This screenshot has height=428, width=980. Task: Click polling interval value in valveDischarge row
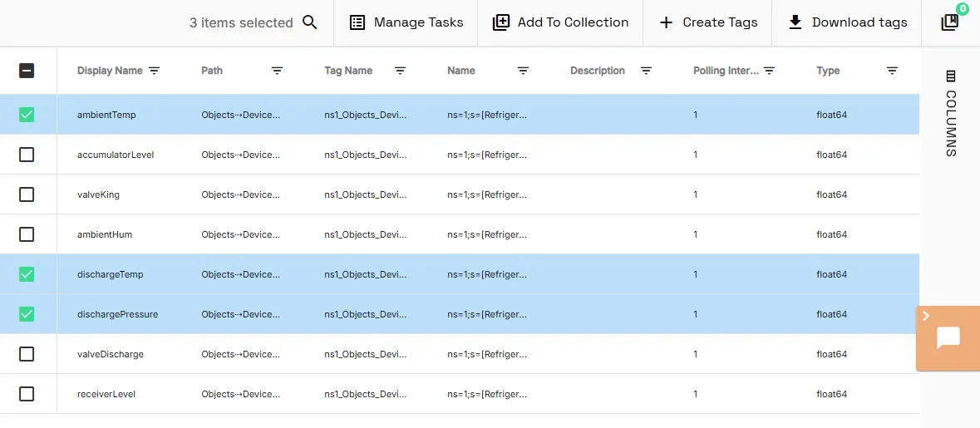[x=695, y=354]
